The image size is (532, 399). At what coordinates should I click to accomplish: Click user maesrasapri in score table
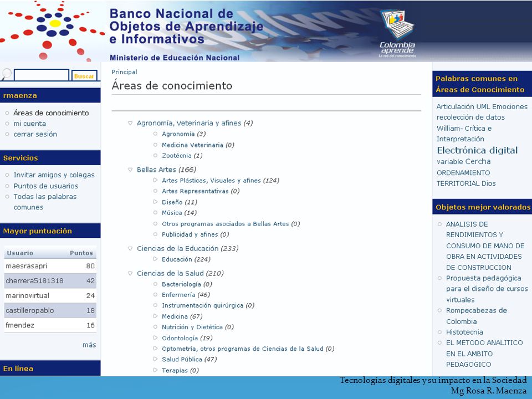coord(27,266)
